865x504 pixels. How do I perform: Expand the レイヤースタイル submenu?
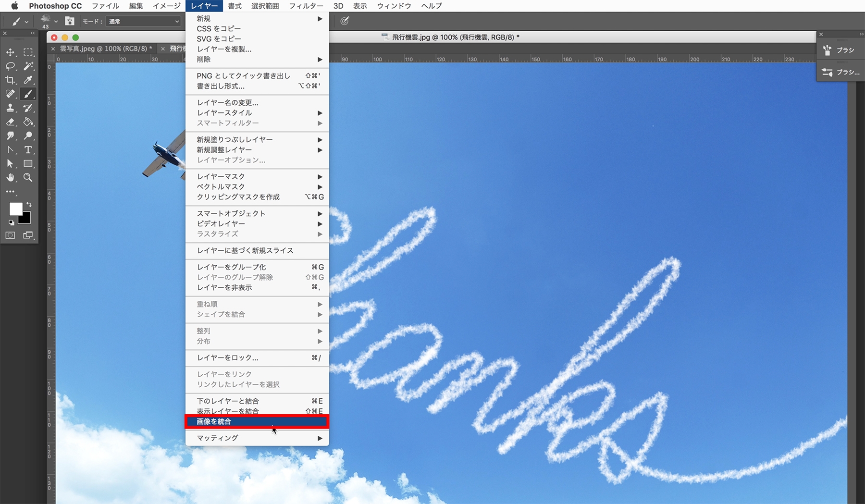[x=257, y=112]
